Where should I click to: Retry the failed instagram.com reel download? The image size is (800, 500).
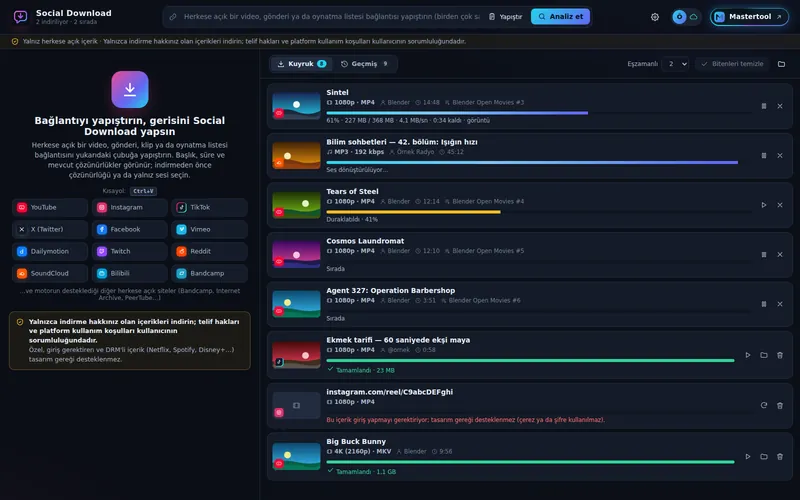tap(764, 406)
